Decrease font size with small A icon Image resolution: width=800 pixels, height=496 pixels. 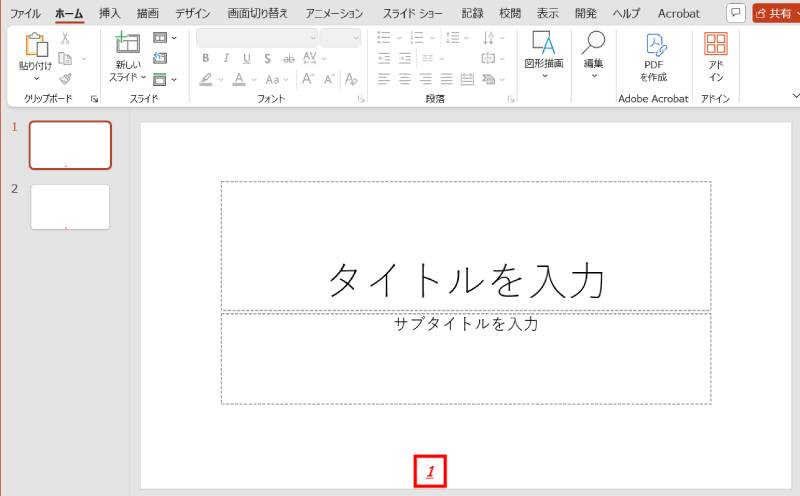pyautogui.click(x=329, y=79)
